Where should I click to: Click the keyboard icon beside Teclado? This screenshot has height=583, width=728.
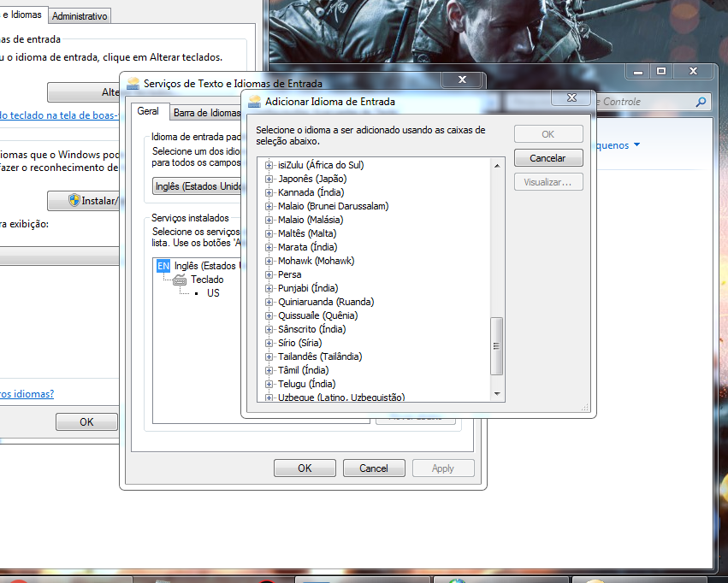pyautogui.click(x=180, y=280)
